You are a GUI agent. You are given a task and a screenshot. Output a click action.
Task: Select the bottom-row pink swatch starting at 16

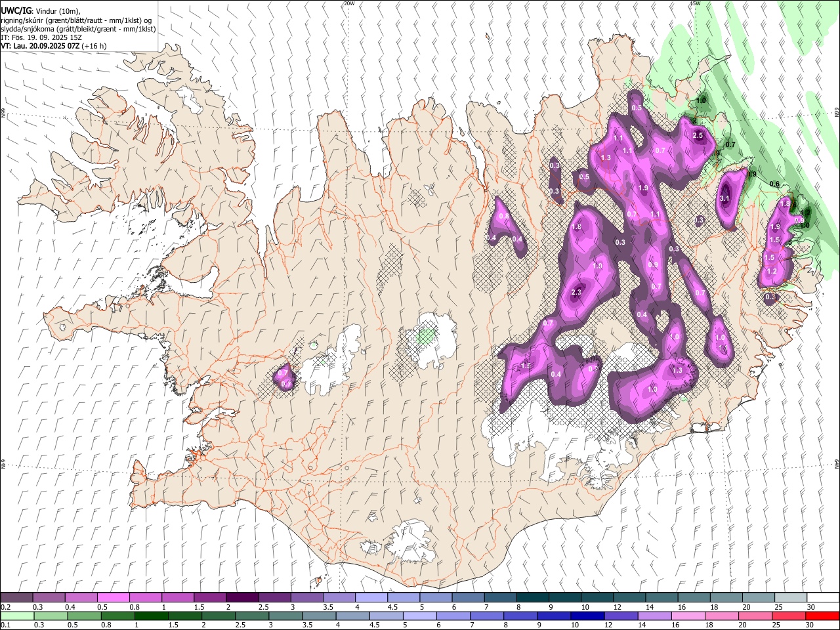tap(688, 616)
